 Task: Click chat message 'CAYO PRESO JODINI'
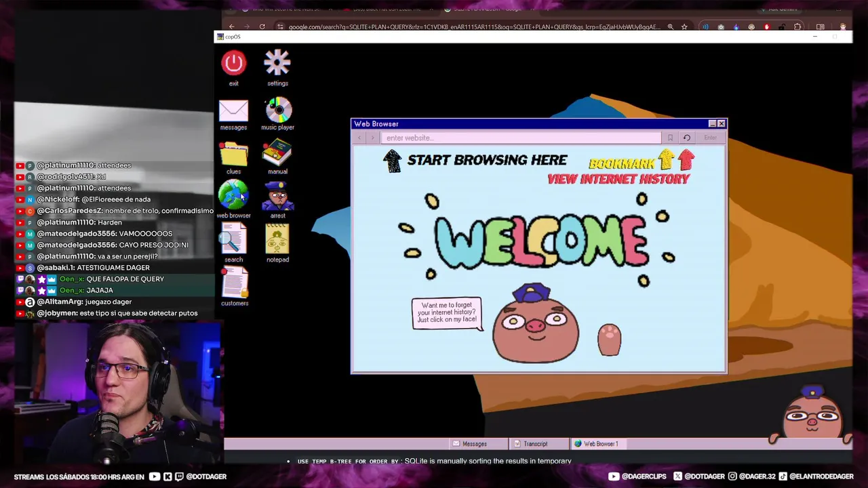pos(153,245)
